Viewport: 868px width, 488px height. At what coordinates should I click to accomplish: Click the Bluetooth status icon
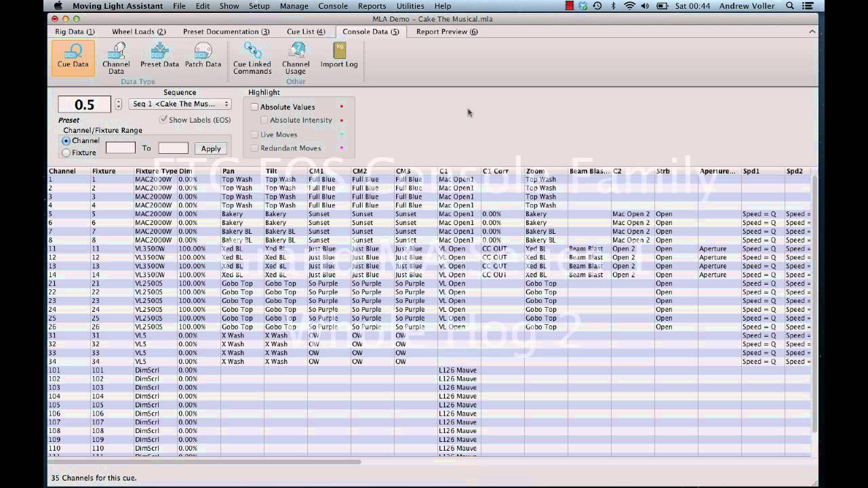[614, 6]
